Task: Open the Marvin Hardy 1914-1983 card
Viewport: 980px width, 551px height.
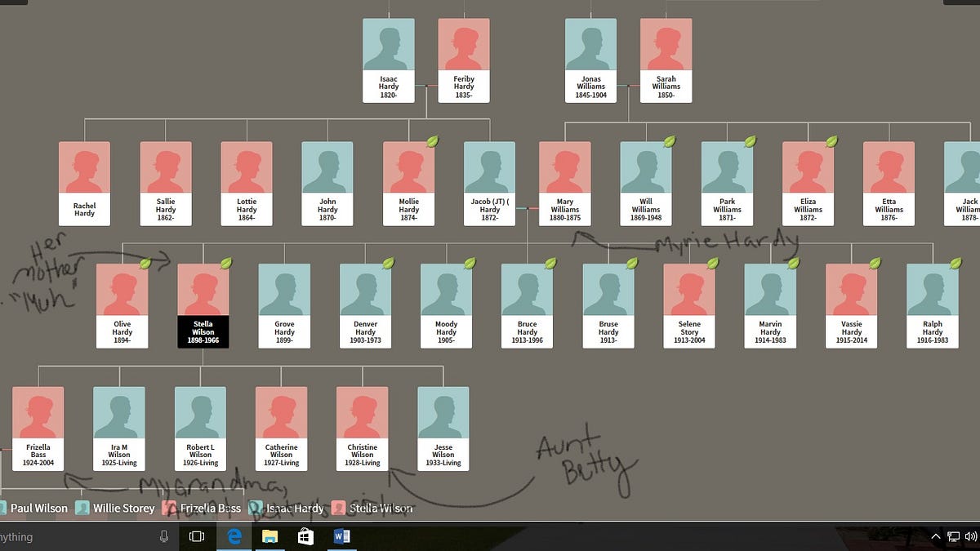Action: [x=771, y=306]
